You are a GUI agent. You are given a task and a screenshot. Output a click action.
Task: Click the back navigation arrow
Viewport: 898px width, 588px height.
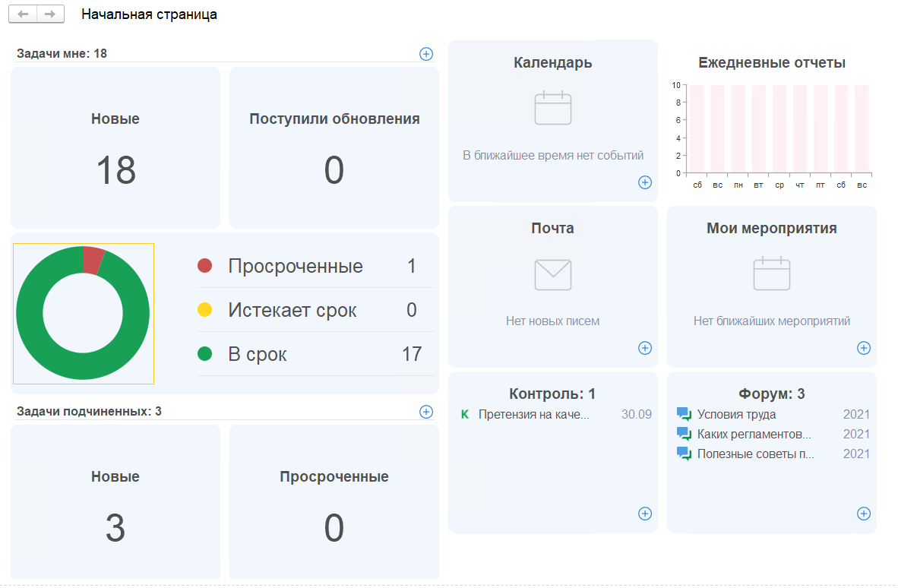click(x=23, y=14)
